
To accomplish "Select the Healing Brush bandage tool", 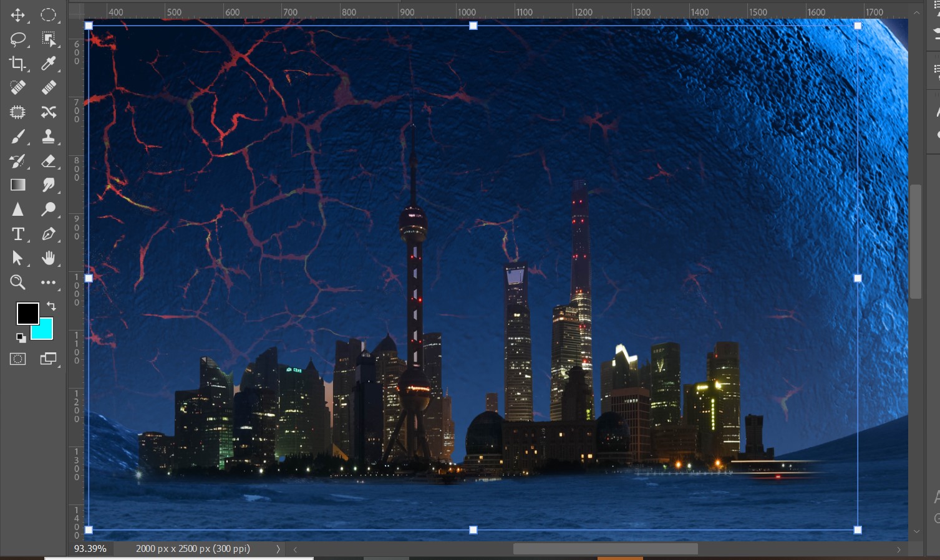I will click(x=48, y=88).
